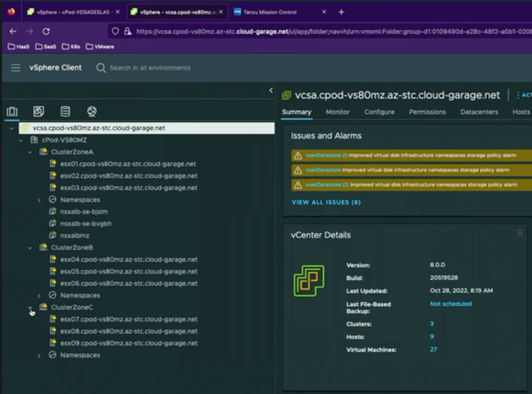Screen dimensions: 532x394
Task: Click warning icon of vsanDatastore (1) alarm
Action: pyautogui.click(x=298, y=156)
